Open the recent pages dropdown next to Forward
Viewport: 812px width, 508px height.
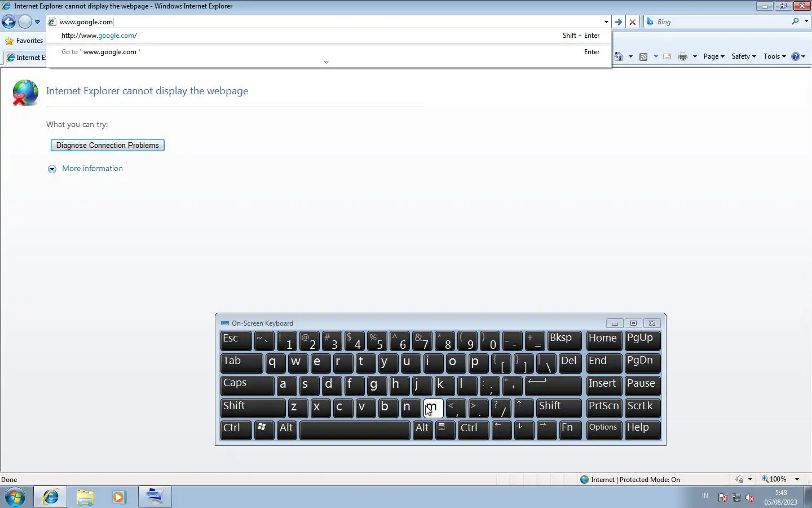(x=37, y=22)
